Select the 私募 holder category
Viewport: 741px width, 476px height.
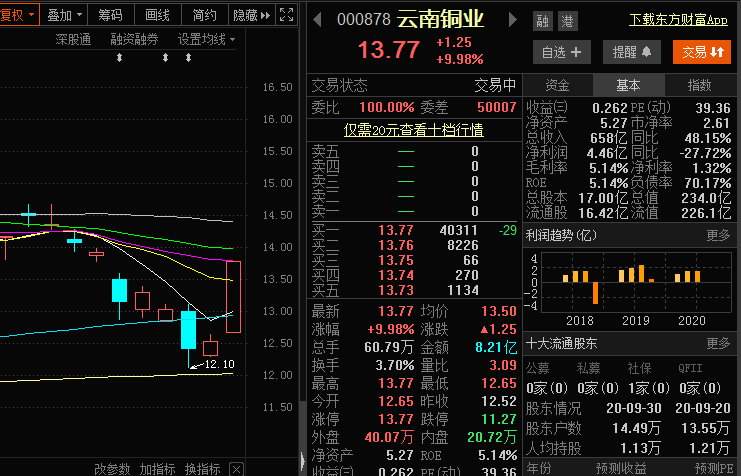(x=589, y=368)
